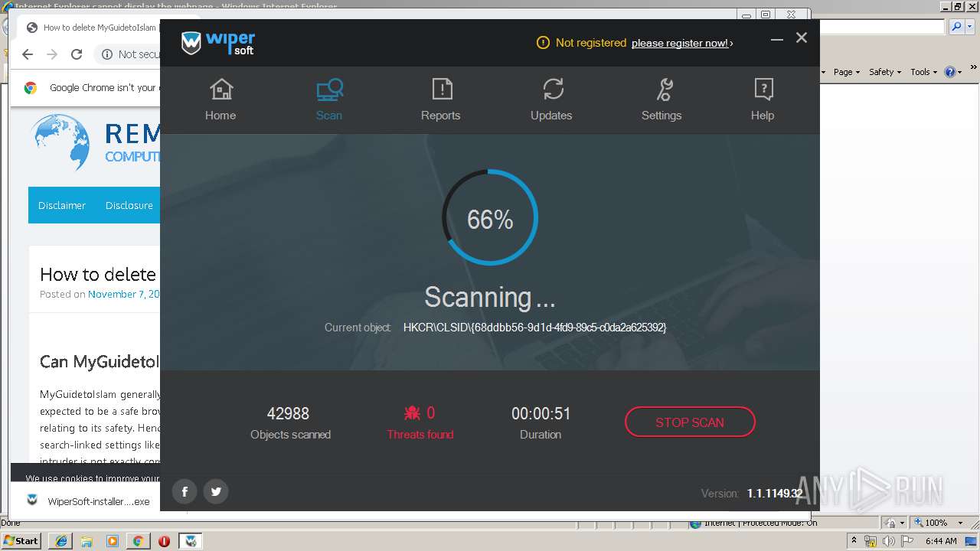
Task: Click the Not registered warning icon
Action: pos(543,43)
